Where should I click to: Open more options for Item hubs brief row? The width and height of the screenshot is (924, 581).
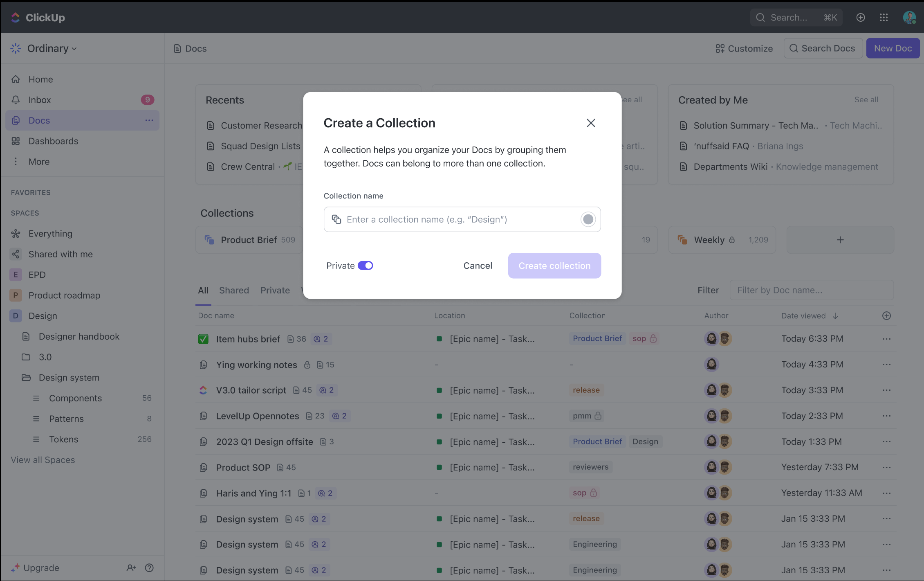[x=886, y=339]
